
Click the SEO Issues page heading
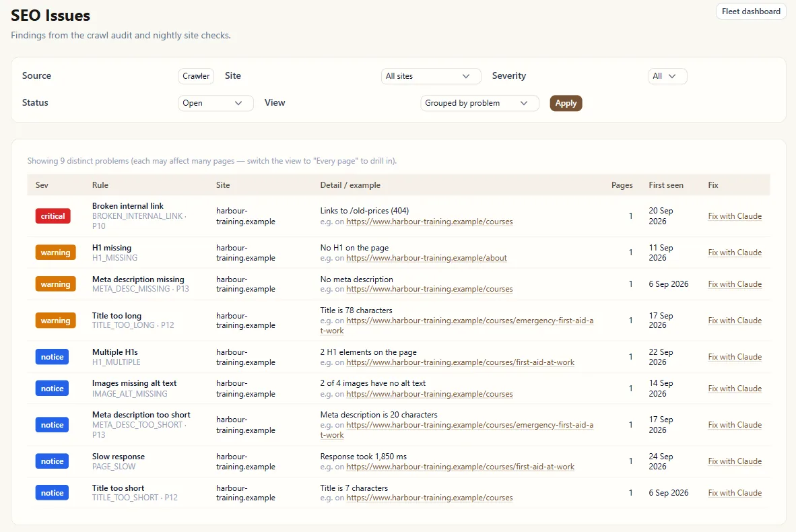[x=51, y=15]
